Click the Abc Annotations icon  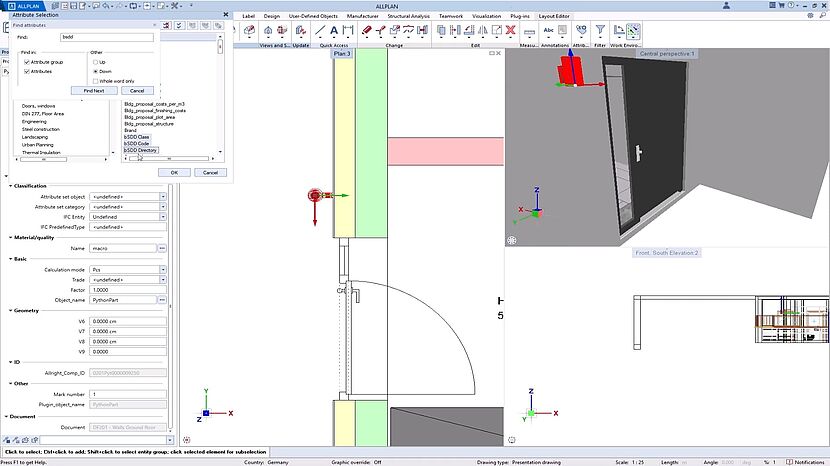[x=549, y=31]
